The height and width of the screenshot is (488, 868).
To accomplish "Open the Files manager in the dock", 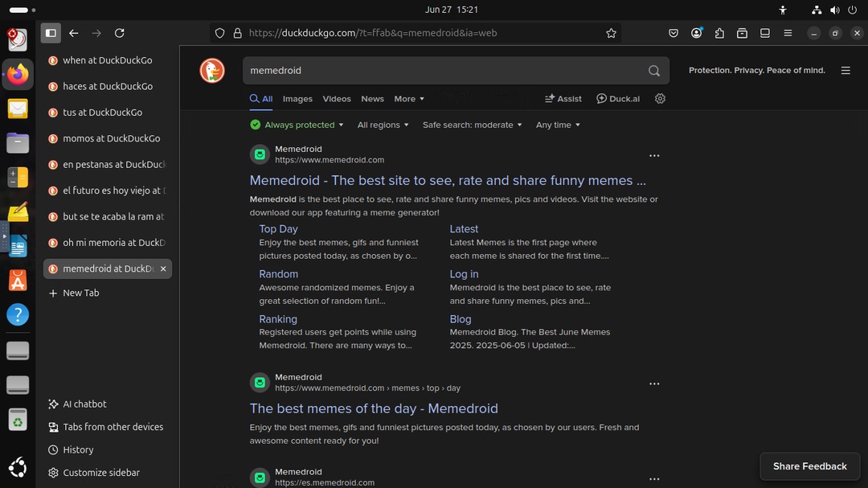I will 18,143.
